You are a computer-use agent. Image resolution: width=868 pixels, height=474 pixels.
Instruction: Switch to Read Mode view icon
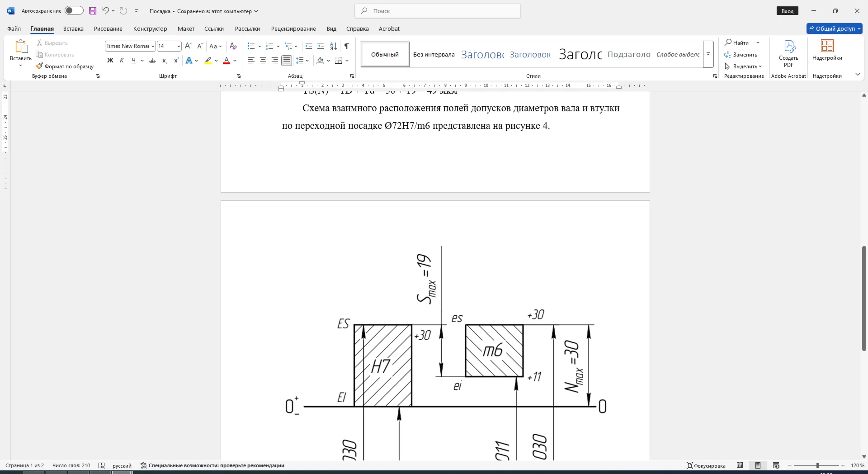740,465
